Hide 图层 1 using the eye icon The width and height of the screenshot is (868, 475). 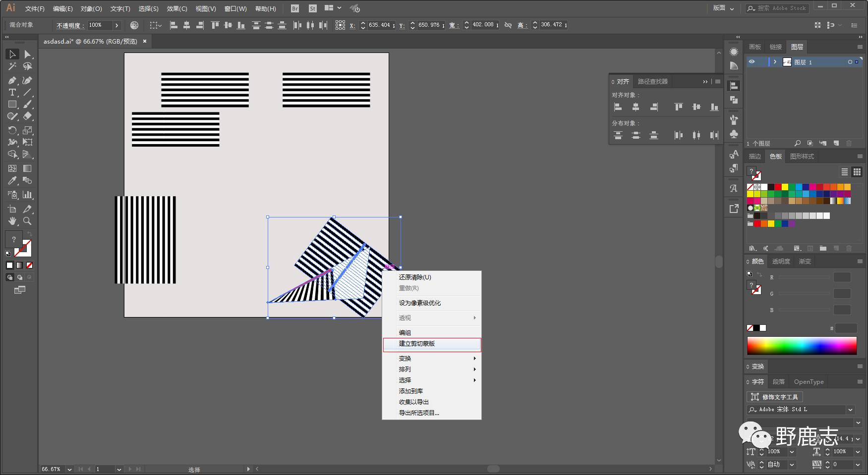click(752, 62)
